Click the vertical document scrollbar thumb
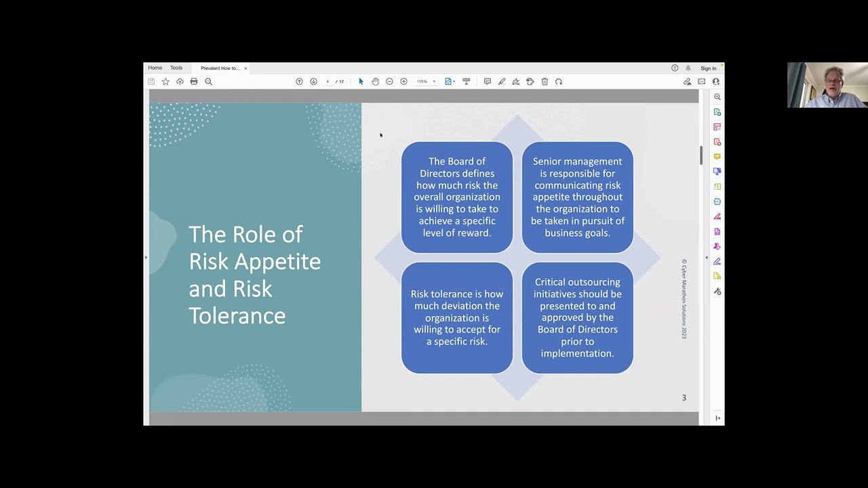Image resolution: width=868 pixels, height=488 pixels. [x=701, y=155]
